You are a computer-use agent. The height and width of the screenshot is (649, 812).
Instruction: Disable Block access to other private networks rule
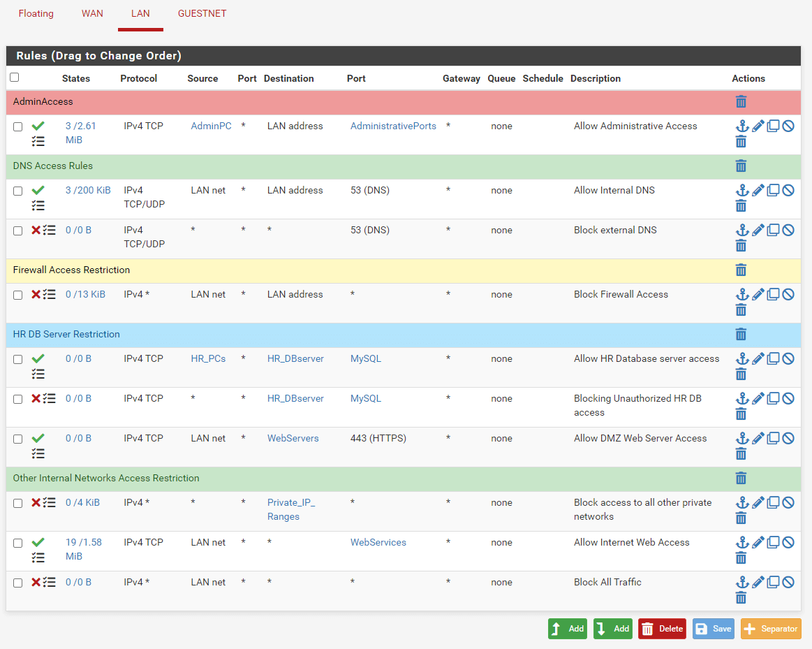click(788, 502)
